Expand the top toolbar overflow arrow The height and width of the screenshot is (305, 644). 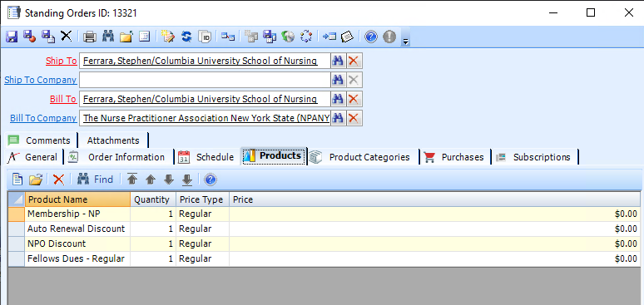click(x=405, y=41)
